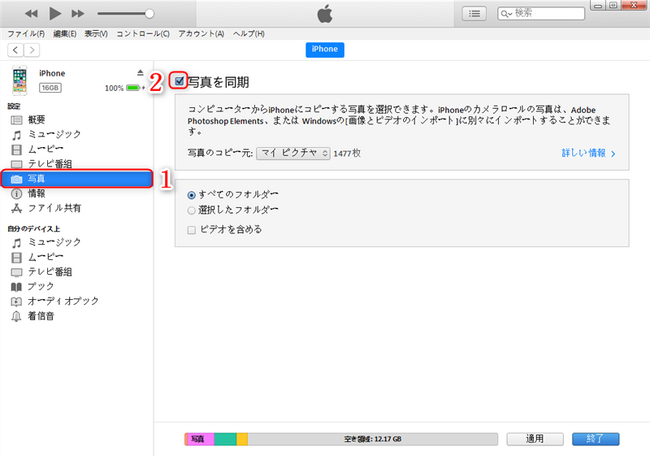Toggle the 写真を同期 checkbox
This screenshot has width=650, height=456.
179,81
